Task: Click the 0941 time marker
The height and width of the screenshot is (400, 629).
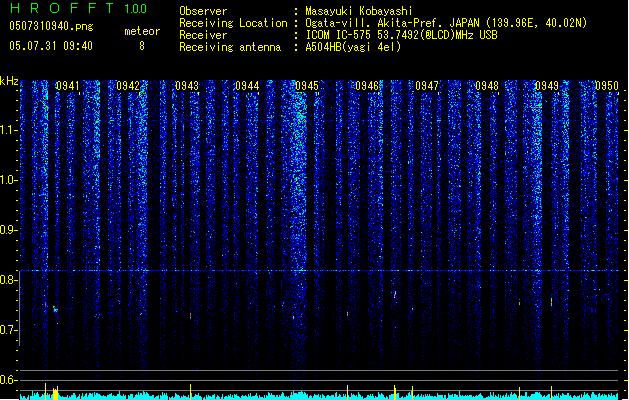Action: coord(68,86)
